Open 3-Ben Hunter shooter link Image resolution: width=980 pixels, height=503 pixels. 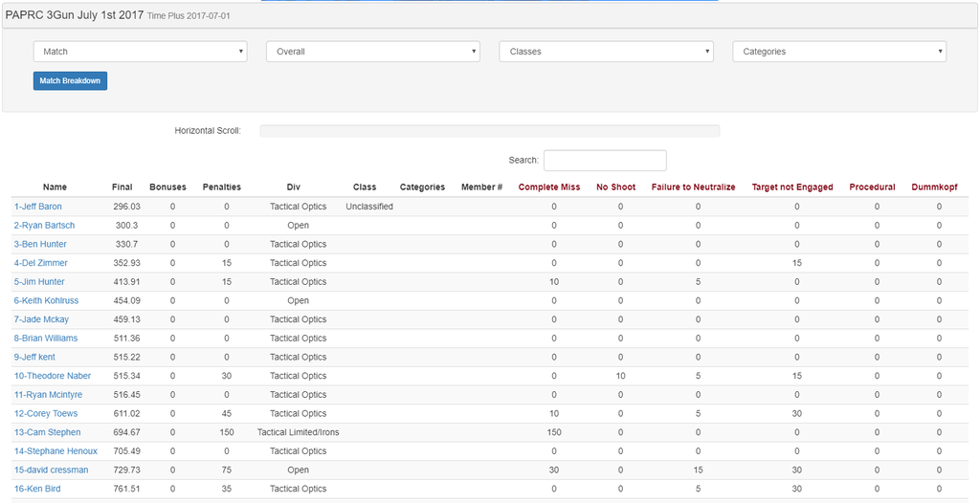[x=40, y=244]
